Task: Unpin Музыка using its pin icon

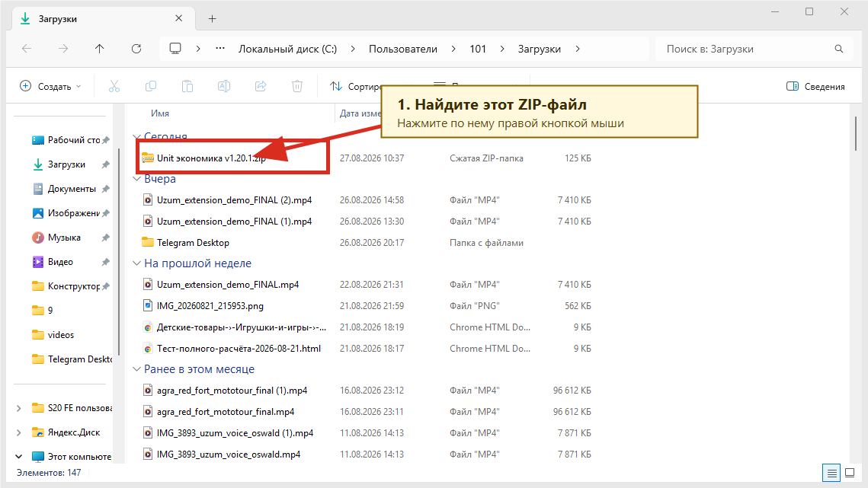Action: coord(105,238)
